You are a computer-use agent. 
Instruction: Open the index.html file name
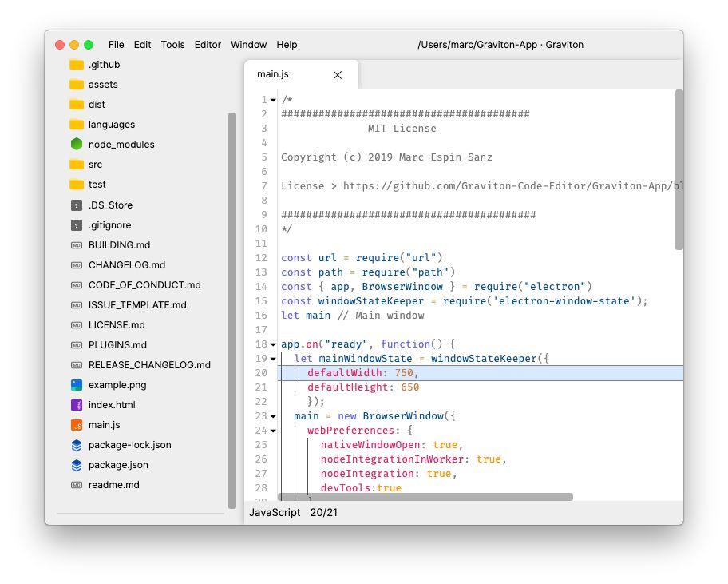(112, 405)
